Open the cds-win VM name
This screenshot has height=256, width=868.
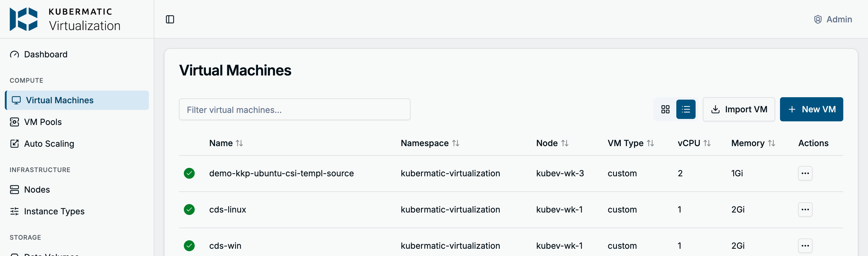[225, 245]
